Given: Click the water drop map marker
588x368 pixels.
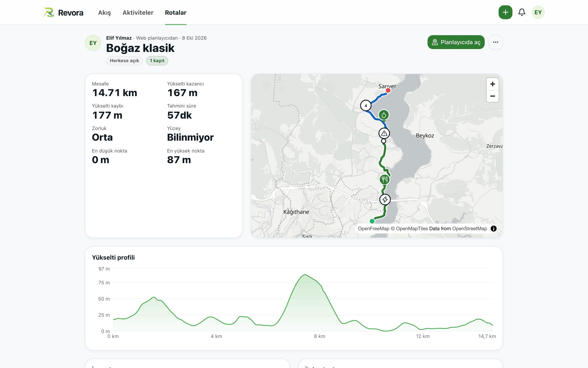Looking at the screenshot, I should (x=384, y=115).
